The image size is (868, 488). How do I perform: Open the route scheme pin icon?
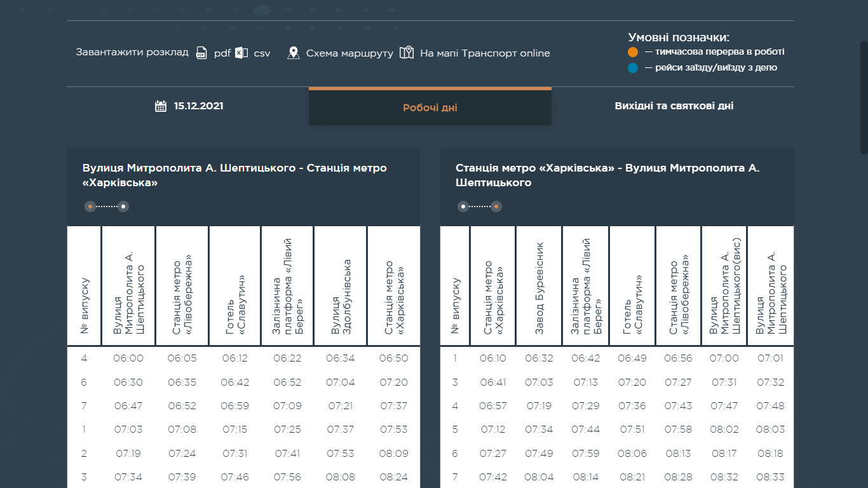pos(293,53)
